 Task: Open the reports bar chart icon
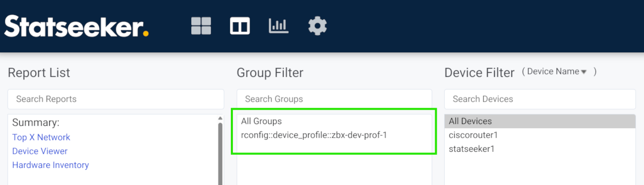pos(279,26)
